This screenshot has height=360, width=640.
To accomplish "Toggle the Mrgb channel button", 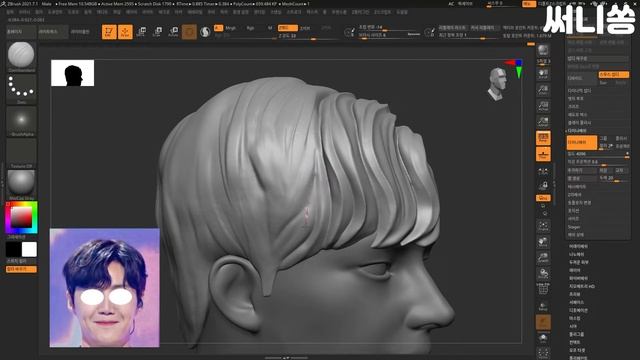I will 231,28.
